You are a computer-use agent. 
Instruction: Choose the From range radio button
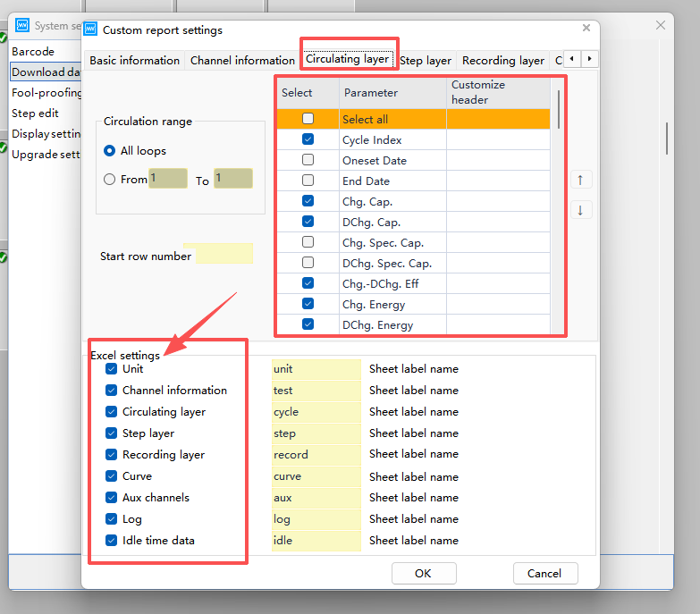(x=110, y=179)
